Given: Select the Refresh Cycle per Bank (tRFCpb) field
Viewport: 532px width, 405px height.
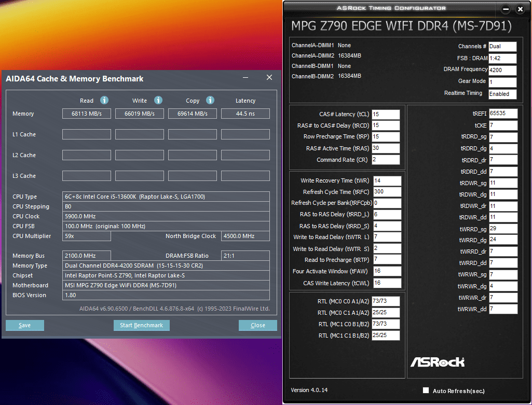Looking at the screenshot, I should pos(387,203).
